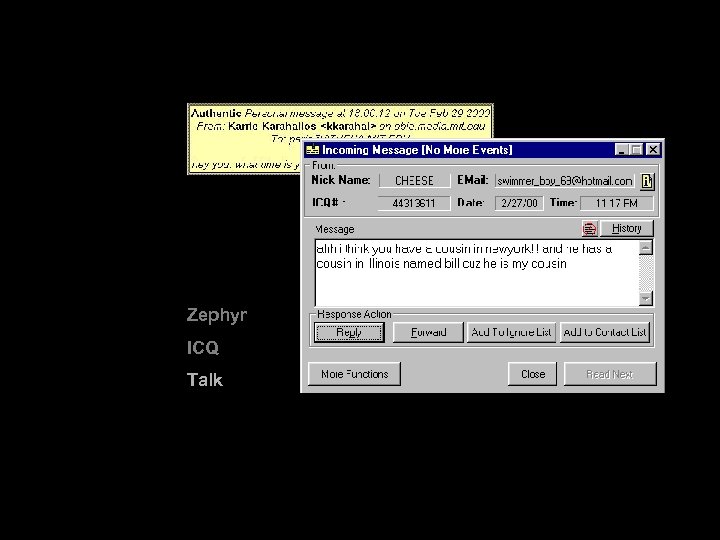The height and width of the screenshot is (540, 720).
Task: Click the EMail address field
Action: point(564,181)
